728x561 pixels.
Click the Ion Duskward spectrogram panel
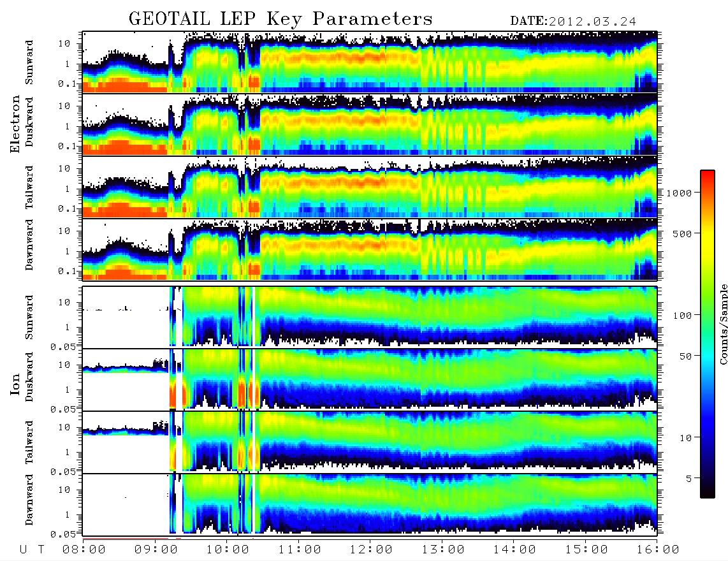click(370, 380)
